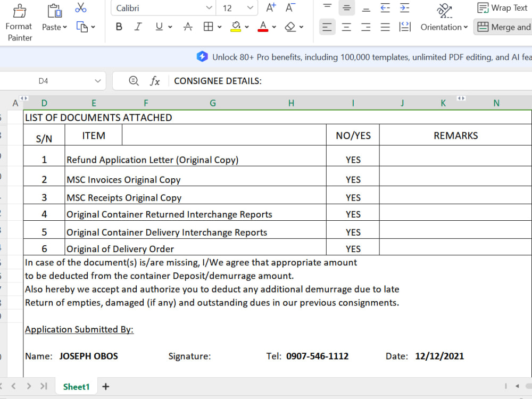Expand the Orientation dropdown arrow
This screenshot has height=399, width=532.
coord(466,27)
